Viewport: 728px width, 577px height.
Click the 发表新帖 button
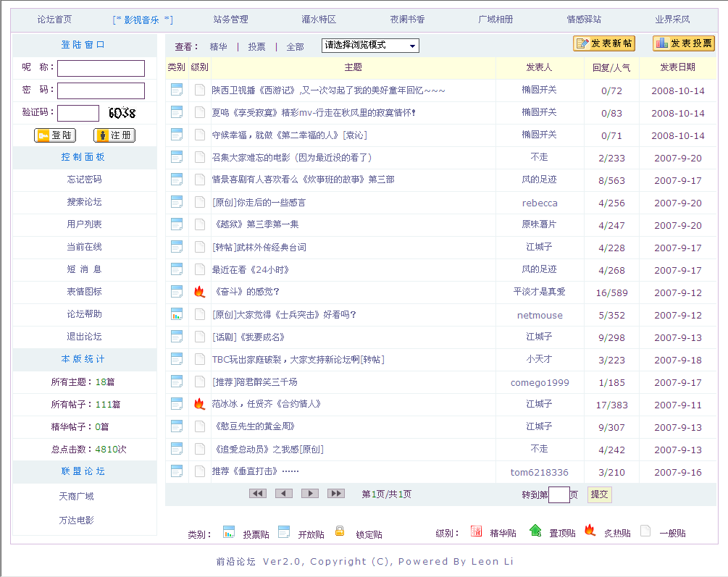coord(604,43)
